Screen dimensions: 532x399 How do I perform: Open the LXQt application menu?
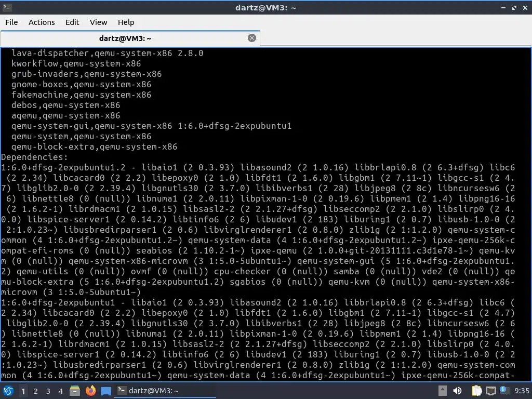[8, 391]
